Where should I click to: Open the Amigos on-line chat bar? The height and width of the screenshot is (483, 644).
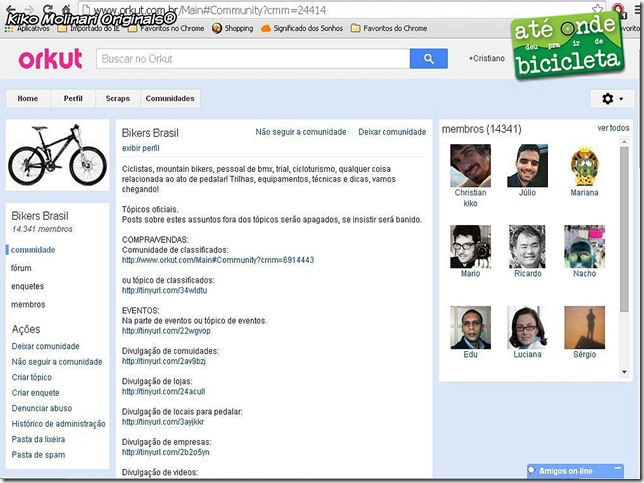pyautogui.click(x=566, y=471)
